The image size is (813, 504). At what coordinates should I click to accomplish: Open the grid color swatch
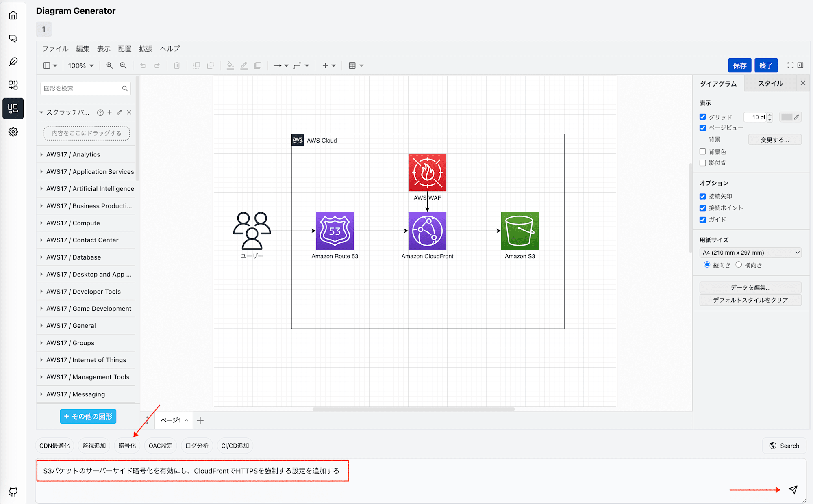coord(790,117)
